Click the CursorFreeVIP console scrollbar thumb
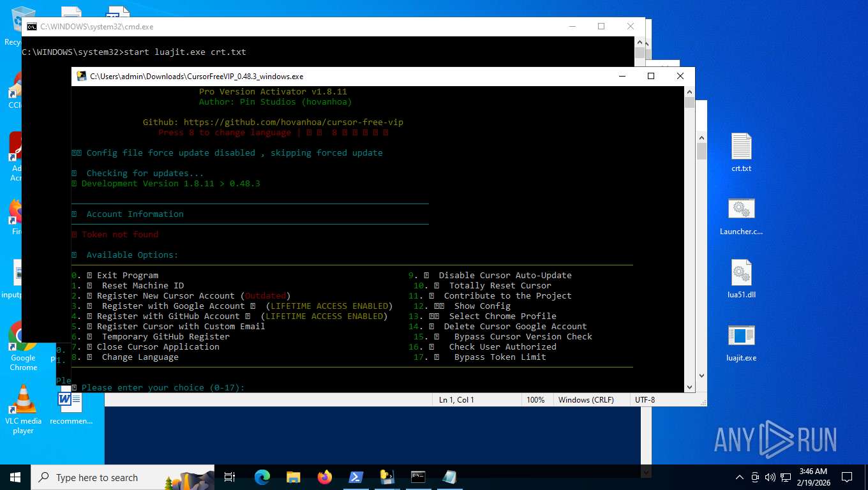The width and height of the screenshot is (868, 490). (x=689, y=103)
